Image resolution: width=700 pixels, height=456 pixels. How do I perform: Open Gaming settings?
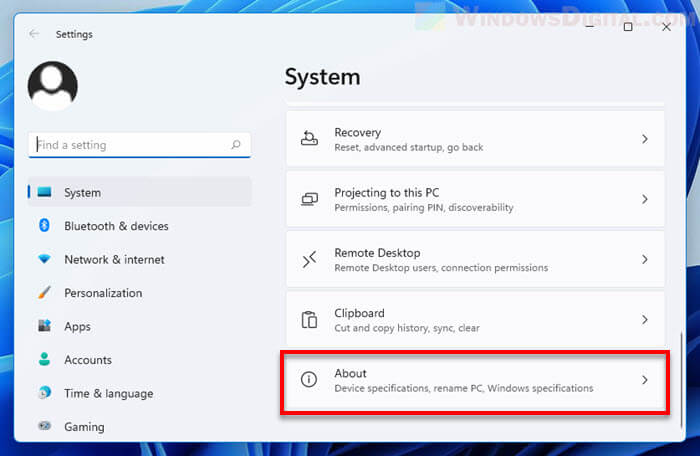click(140, 427)
